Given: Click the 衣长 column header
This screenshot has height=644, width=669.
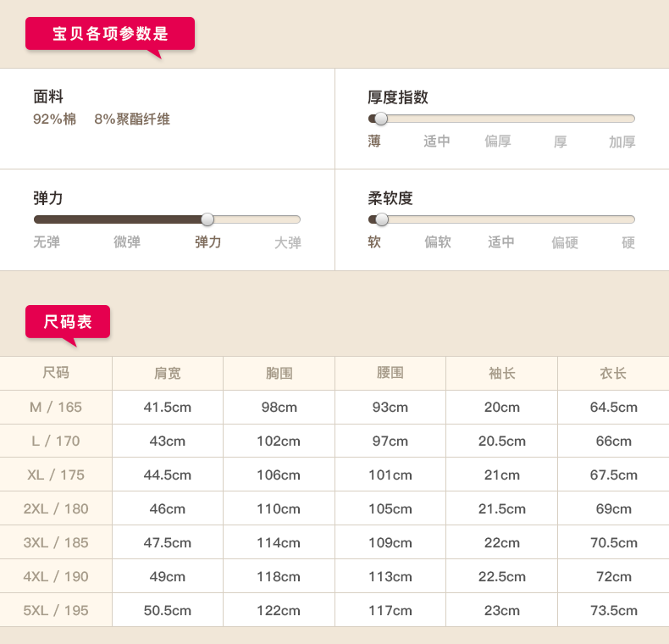Looking at the screenshot, I should (x=613, y=373).
